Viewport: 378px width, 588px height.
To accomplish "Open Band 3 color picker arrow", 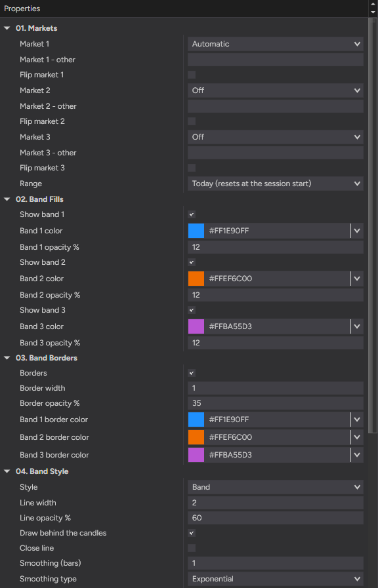I will [357, 326].
